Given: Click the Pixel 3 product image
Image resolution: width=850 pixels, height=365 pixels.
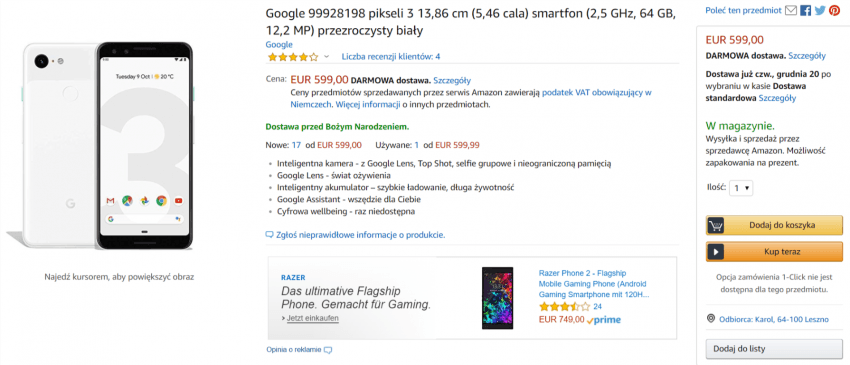Looking at the screenshot, I should pyautogui.click(x=107, y=145).
